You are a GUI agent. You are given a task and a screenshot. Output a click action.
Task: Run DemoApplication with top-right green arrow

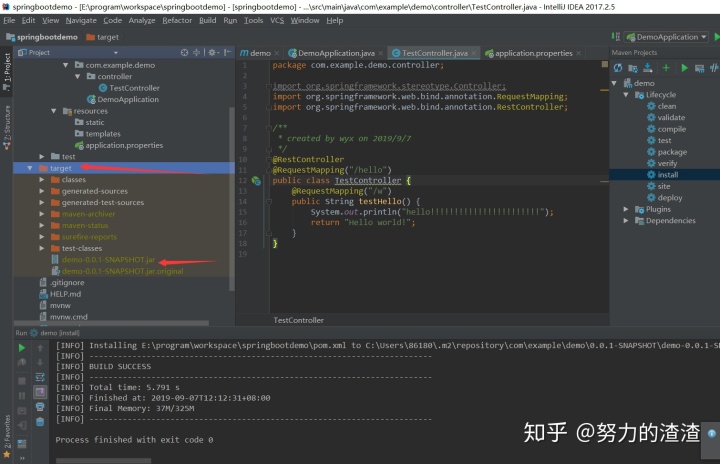(717, 37)
